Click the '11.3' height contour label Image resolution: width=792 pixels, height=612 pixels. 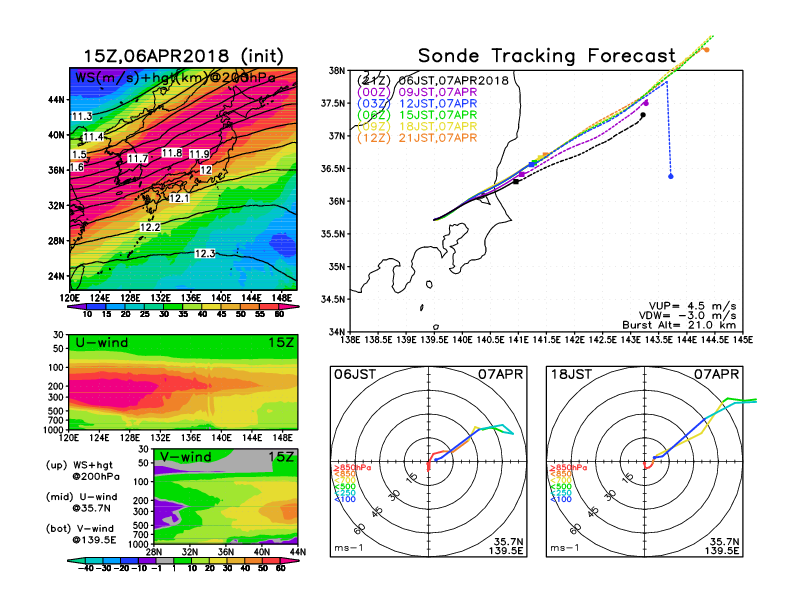click(x=82, y=117)
